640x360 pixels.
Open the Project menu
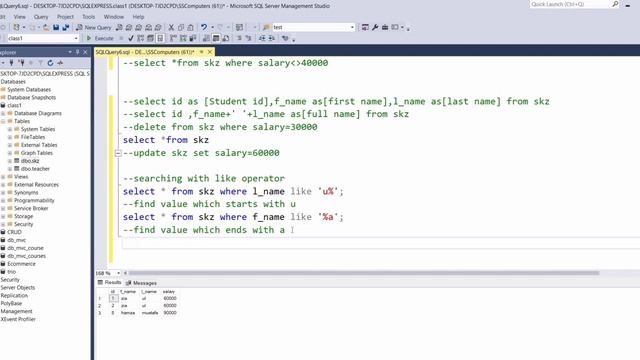tap(65, 17)
